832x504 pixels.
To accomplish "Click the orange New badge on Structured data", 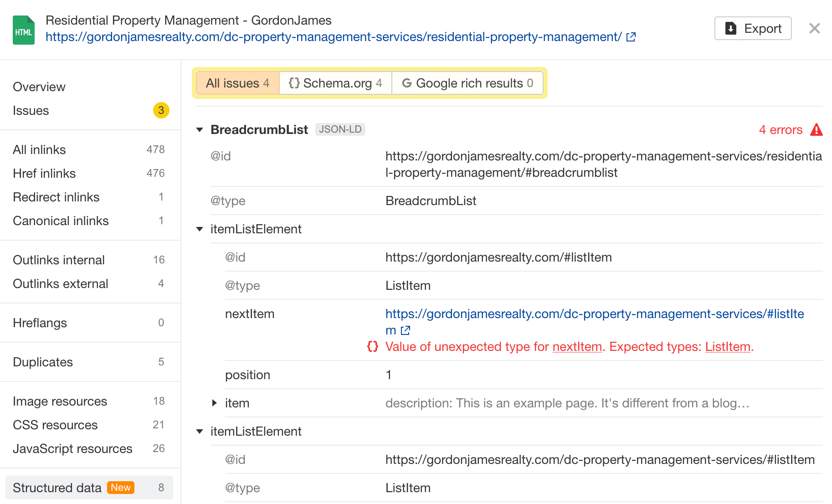I will (120, 488).
